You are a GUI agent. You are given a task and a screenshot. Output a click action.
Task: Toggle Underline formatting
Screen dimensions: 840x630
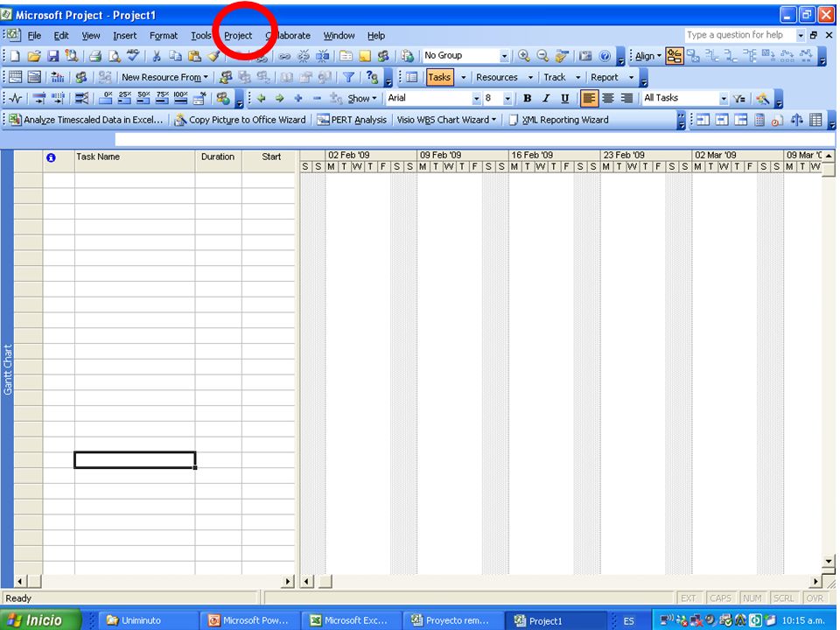point(564,98)
